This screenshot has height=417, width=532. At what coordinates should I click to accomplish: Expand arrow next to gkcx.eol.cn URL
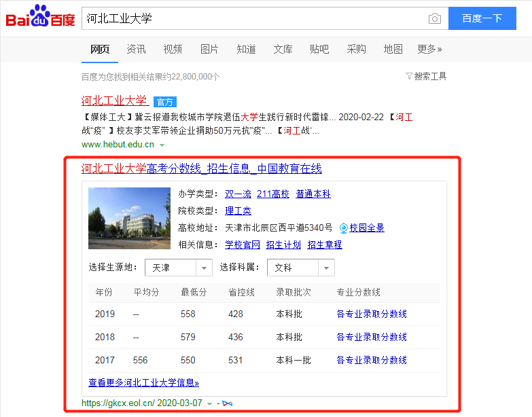point(210,404)
